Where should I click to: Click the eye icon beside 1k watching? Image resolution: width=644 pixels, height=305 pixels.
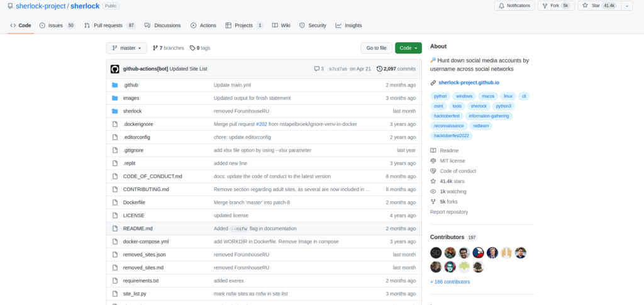[433, 192]
